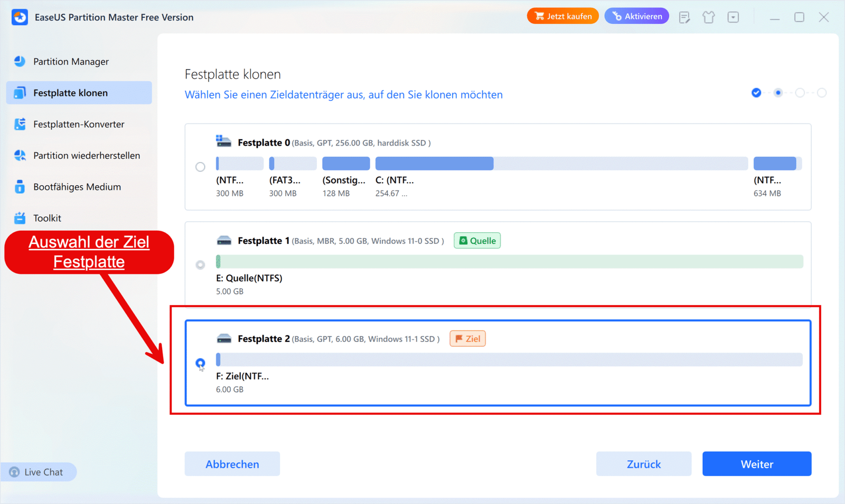The height and width of the screenshot is (504, 845).
Task: Switch to Festplatte klonen tab
Action: click(x=79, y=92)
